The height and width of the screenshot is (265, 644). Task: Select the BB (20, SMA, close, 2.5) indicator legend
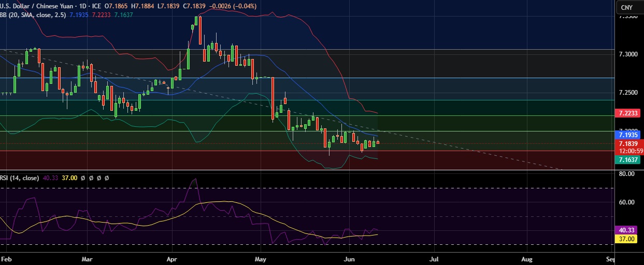tap(33, 15)
